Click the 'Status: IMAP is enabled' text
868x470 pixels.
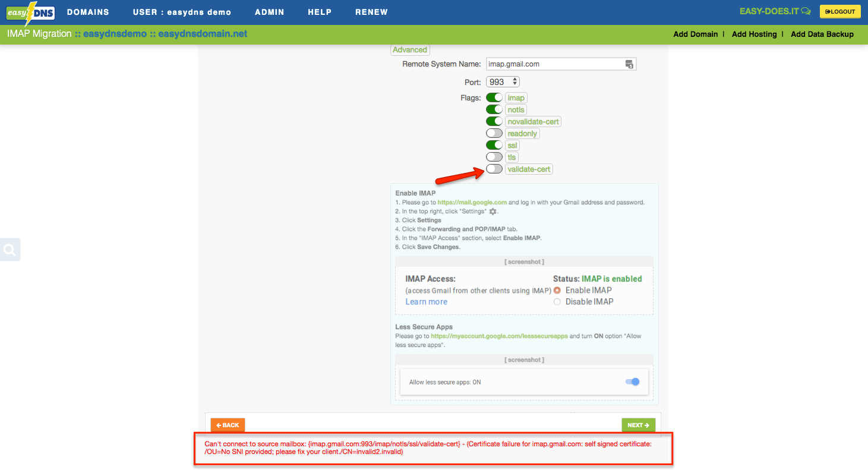[597, 279]
